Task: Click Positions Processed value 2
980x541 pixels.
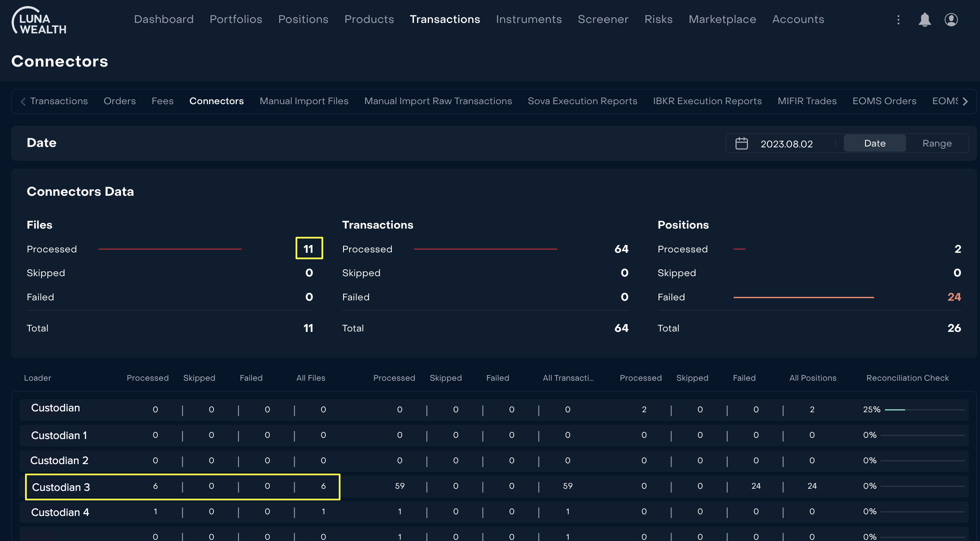Action: (x=958, y=249)
